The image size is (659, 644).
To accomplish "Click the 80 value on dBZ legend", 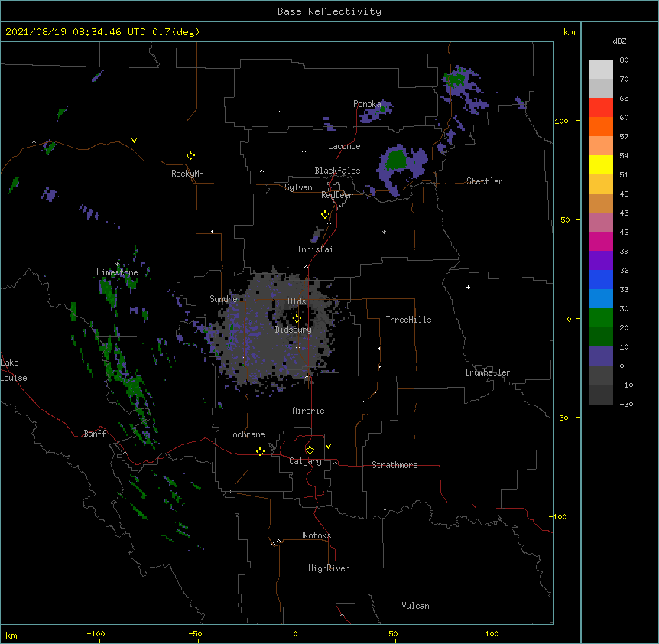I will point(624,60).
